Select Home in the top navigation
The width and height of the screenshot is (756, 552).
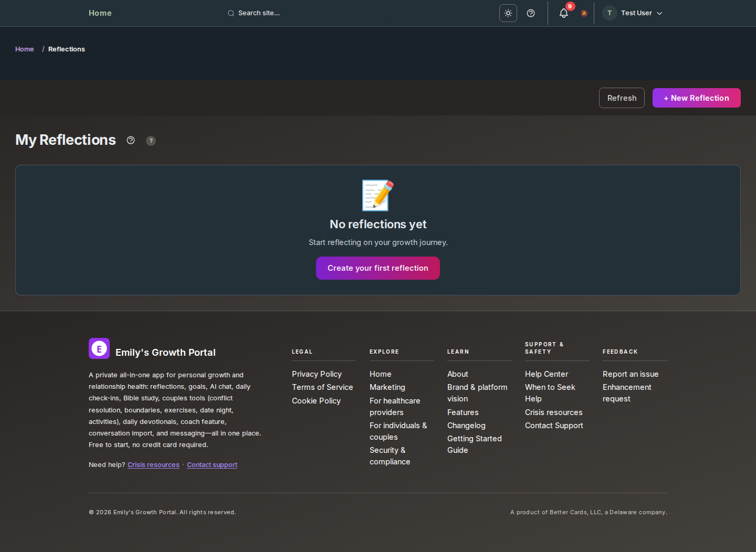click(100, 13)
